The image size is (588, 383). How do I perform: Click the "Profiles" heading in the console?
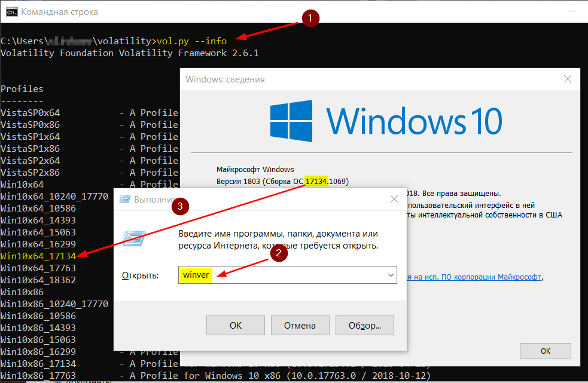pyautogui.click(x=22, y=89)
